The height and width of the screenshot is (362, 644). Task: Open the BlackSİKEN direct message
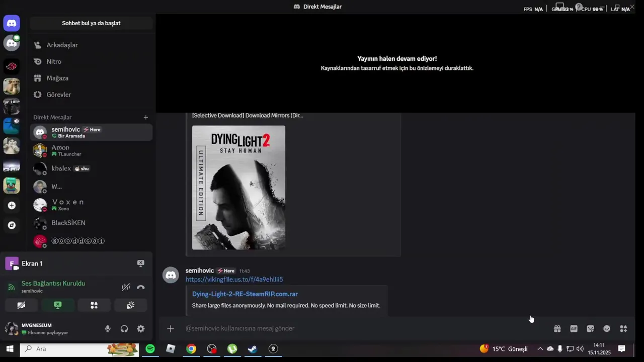tap(91, 223)
